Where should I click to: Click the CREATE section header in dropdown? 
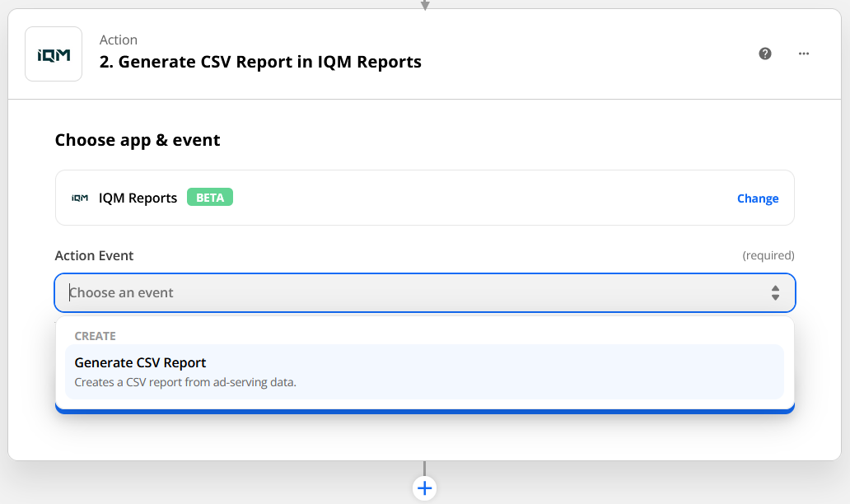point(95,336)
